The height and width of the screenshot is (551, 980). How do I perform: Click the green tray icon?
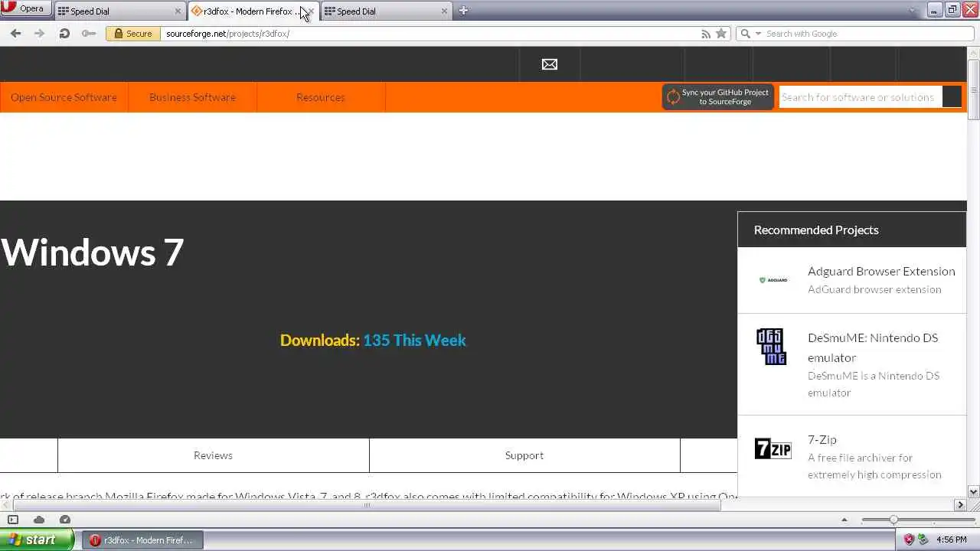[x=923, y=540]
